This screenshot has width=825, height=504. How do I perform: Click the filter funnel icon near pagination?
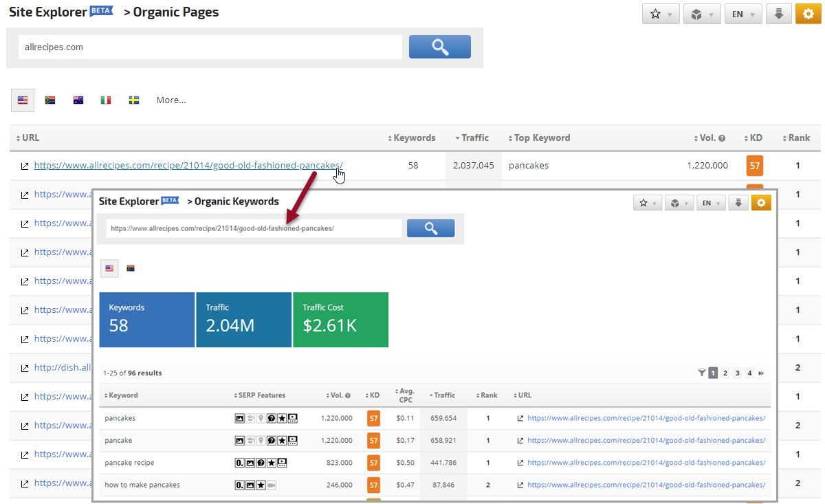(701, 373)
